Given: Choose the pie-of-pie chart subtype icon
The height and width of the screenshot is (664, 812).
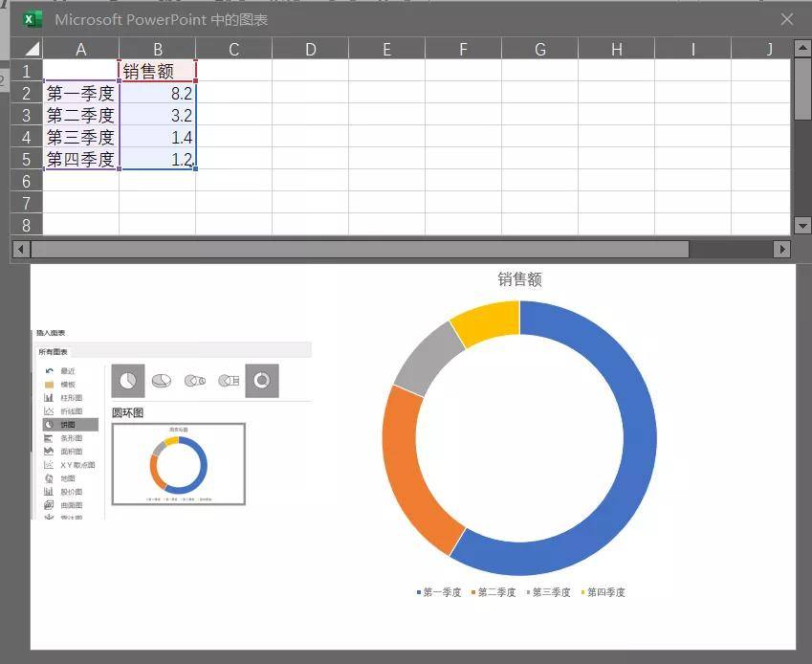Looking at the screenshot, I should tap(195, 381).
